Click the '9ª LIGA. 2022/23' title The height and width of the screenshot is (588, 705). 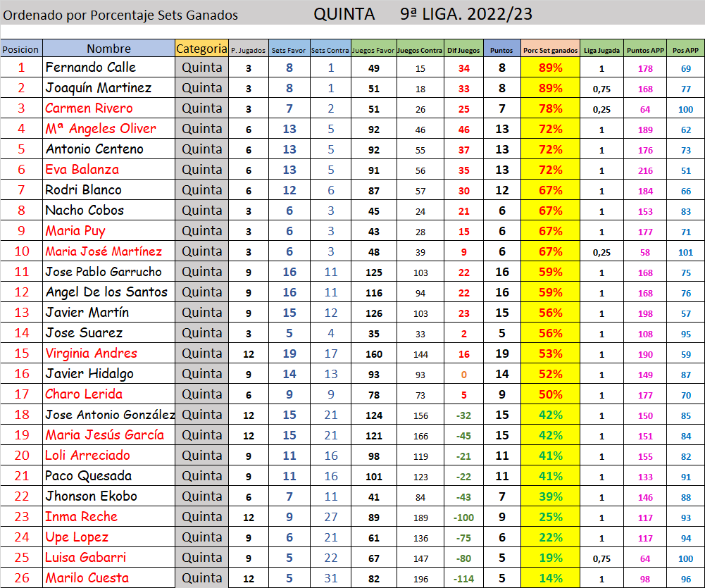[x=466, y=14]
